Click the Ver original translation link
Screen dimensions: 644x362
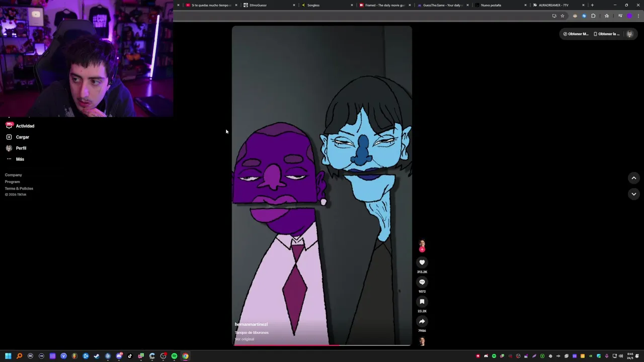coord(245,339)
